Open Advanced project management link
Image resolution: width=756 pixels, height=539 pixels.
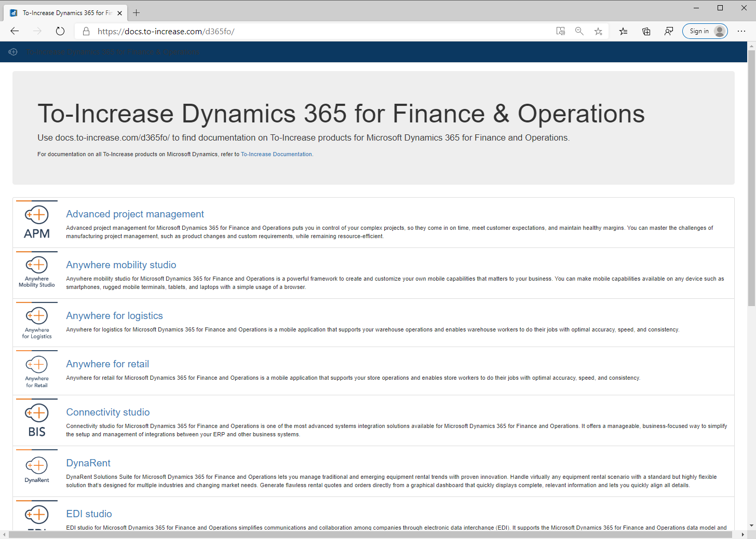(135, 214)
